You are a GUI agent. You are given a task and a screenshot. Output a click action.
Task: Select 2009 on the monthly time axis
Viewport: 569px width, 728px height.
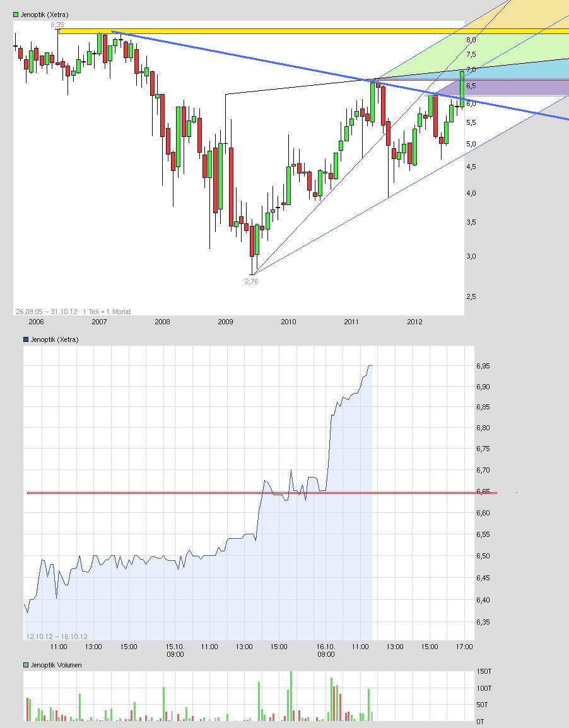tap(225, 322)
